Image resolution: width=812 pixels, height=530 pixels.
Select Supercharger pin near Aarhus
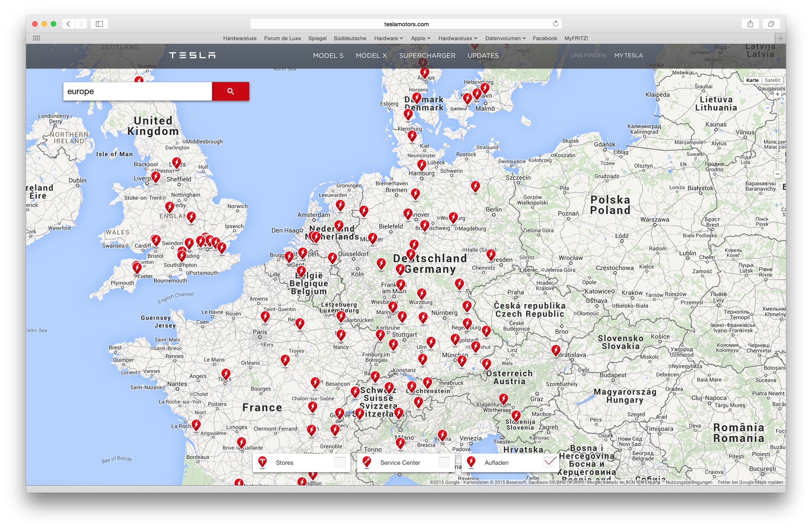point(425,74)
